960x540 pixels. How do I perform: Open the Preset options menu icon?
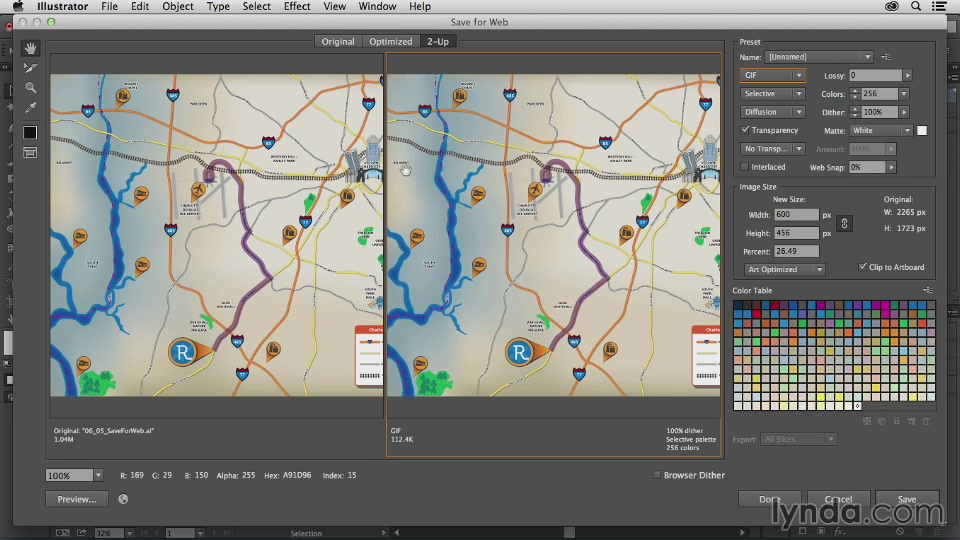886,57
